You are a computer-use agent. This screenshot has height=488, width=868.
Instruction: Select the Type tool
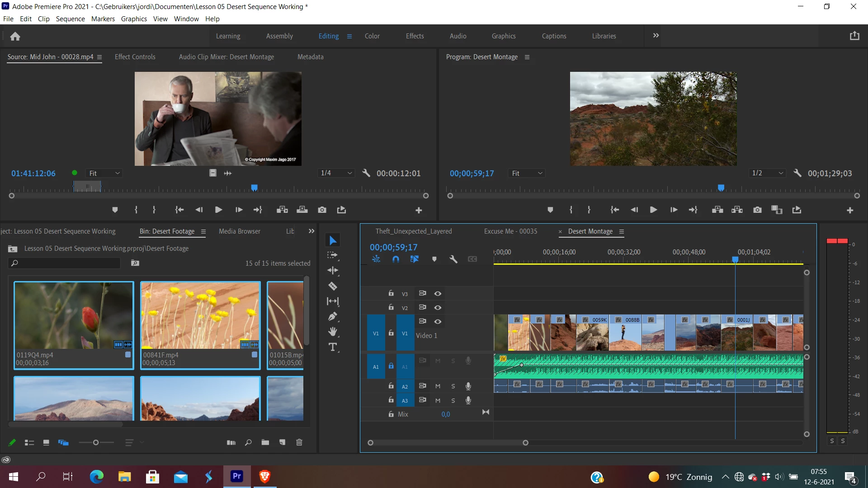click(x=333, y=347)
